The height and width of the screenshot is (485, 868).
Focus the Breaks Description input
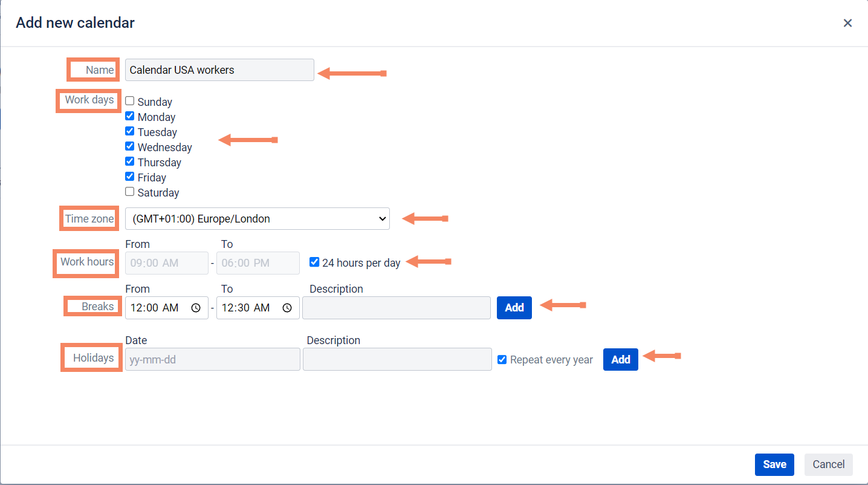click(x=397, y=308)
